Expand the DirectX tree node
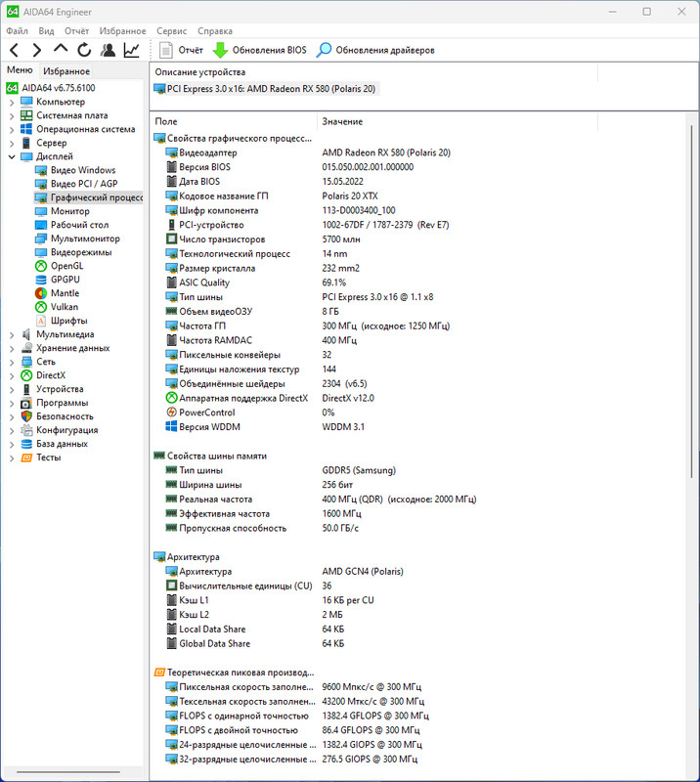Viewport: 700px width, 782px height. (x=12, y=375)
